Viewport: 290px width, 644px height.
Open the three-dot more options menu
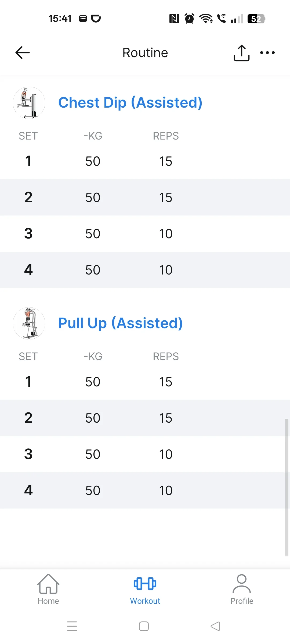click(x=267, y=53)
